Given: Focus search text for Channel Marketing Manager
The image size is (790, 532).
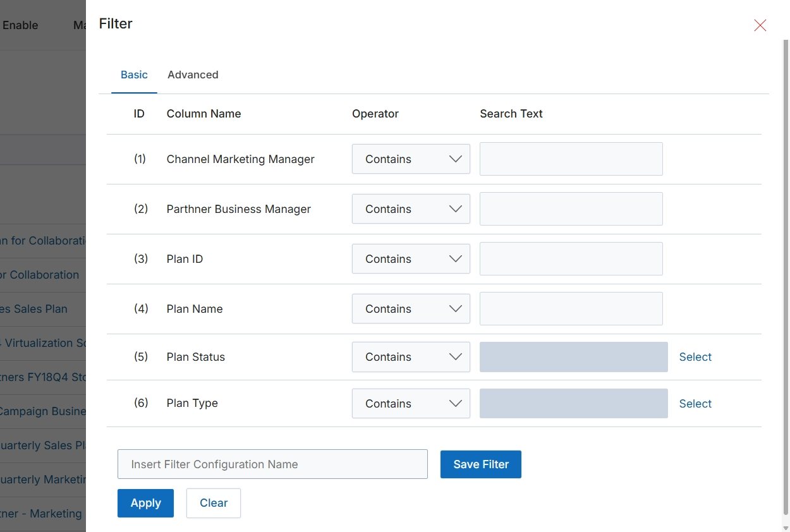Looking at the screenshot, I should pyautogui.click(x=571, y=159).
